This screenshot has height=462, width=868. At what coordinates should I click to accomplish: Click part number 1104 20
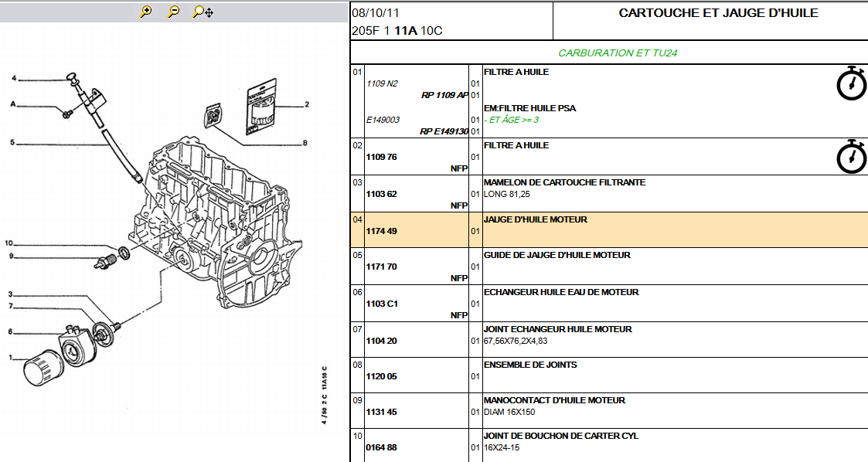tap(381, 341)
